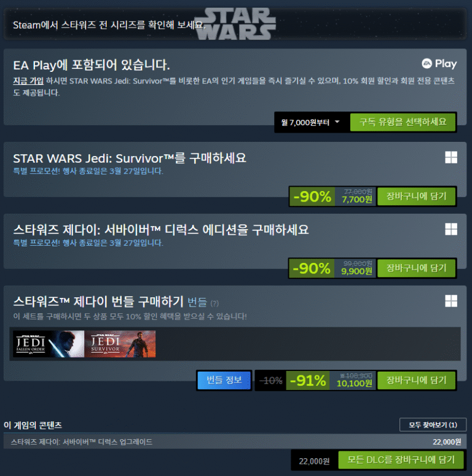Click Windows icon beside the Jedi bundle (번들)

tap(451, 301)
